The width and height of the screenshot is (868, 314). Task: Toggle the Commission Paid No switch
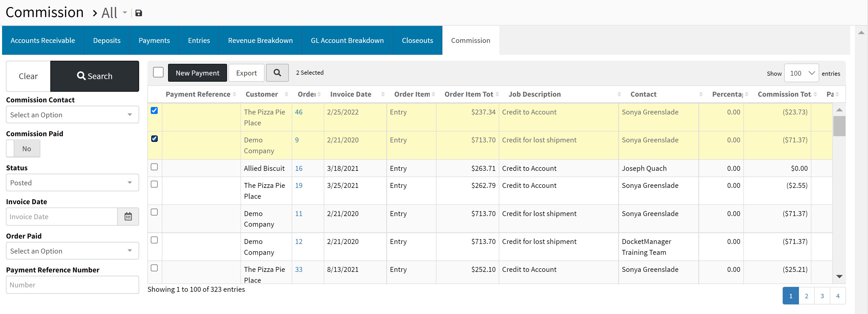click(x=23, y=149)
